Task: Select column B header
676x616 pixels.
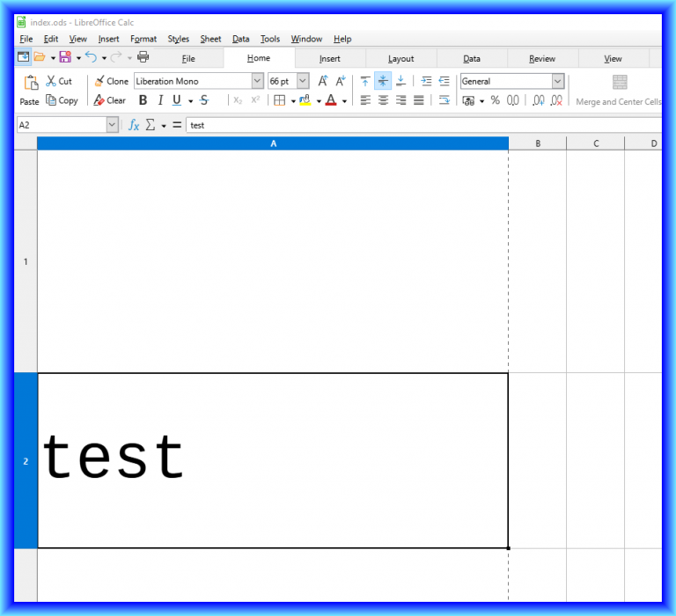Action: coord(538,143)
